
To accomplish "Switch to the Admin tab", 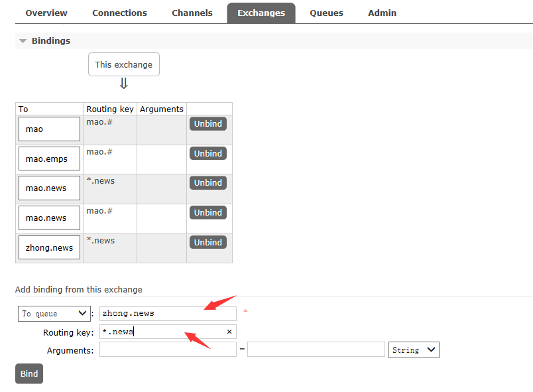I will (383, 13).
